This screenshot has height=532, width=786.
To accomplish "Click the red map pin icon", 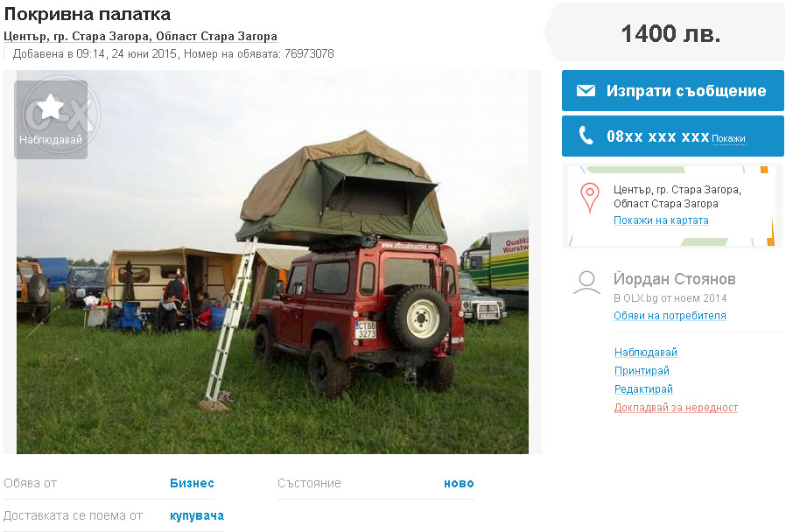I will tap(590, 198).
